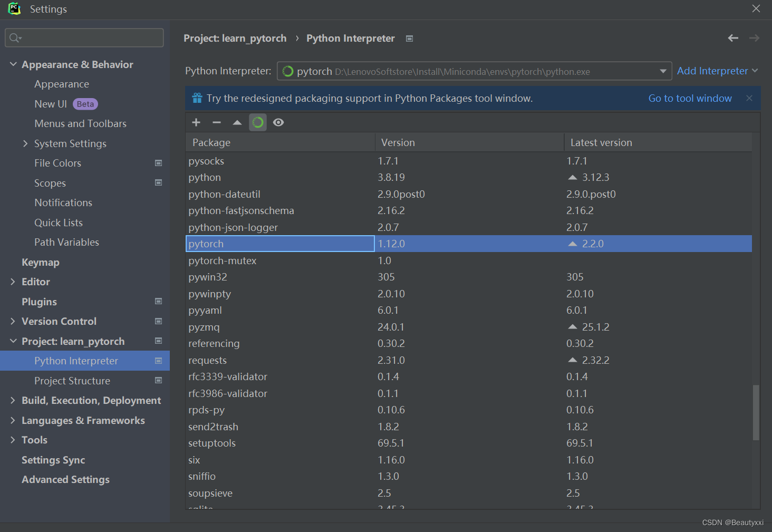Open Appearance settings page
Viewport: 772px width, 532px height.
click(x=62, y=84)
